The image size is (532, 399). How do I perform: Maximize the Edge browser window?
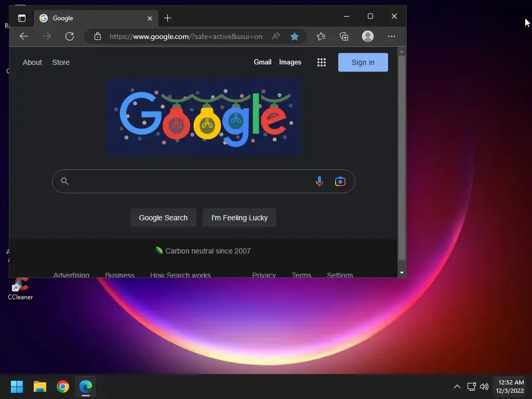click(370, 16)
